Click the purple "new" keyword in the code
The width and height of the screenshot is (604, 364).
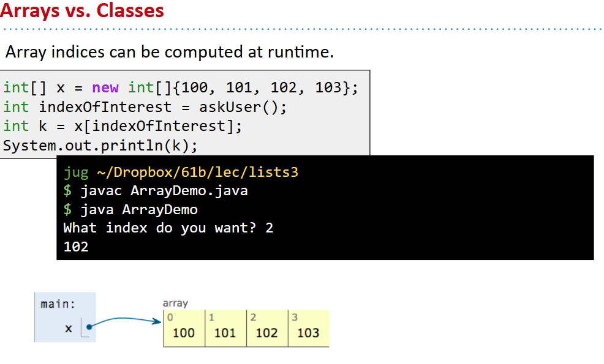click(105, 87)
